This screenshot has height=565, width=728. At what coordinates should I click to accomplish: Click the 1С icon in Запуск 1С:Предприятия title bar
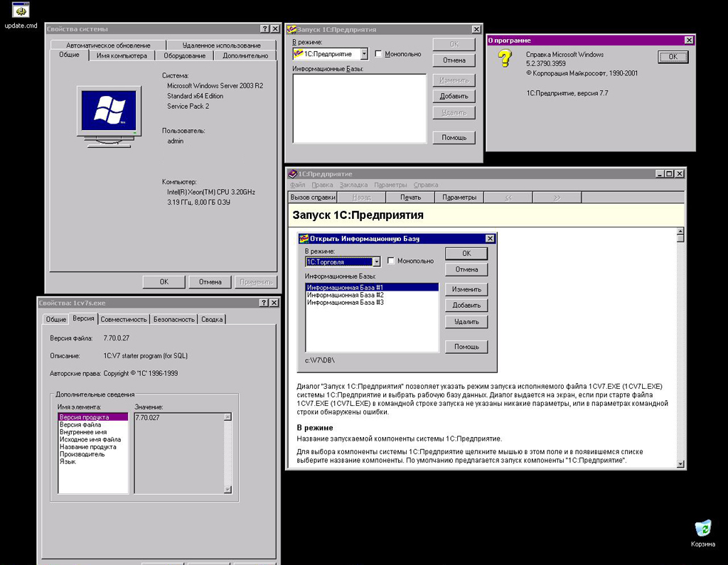pyautogui.click(x=291, y=29)
